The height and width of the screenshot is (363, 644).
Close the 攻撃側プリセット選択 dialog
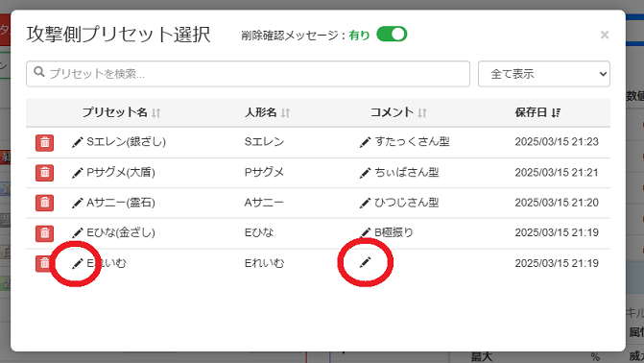click(x=604, y=35)
